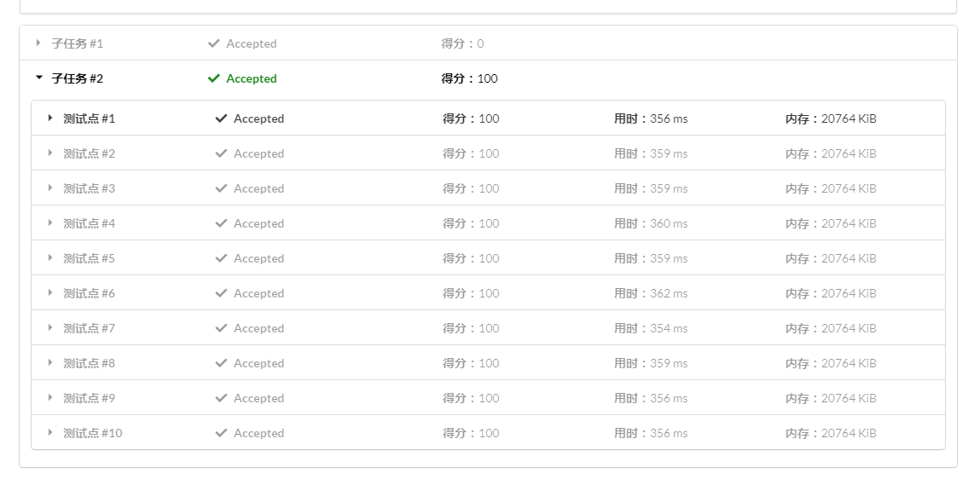Click the green Accepted checkmark for subtask #2

pos(214,78)
